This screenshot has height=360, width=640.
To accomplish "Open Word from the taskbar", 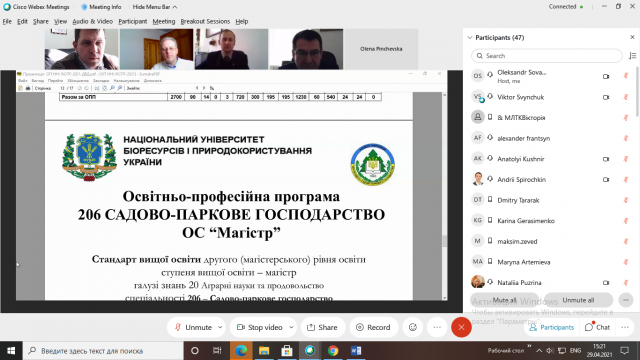I will coord(356,351).
